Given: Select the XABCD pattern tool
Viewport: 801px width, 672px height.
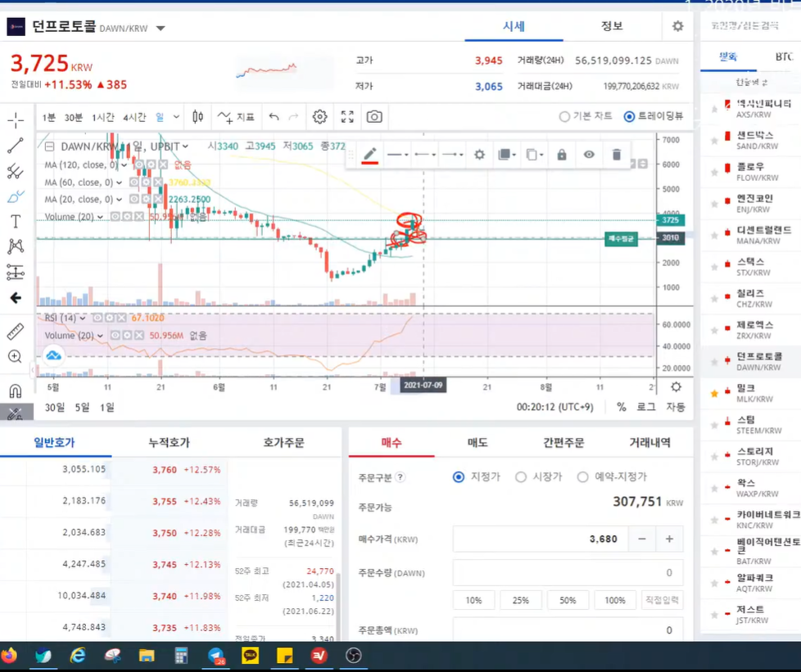Looking at the screenshot, I should pyautogui.click(x=16, y=246).
